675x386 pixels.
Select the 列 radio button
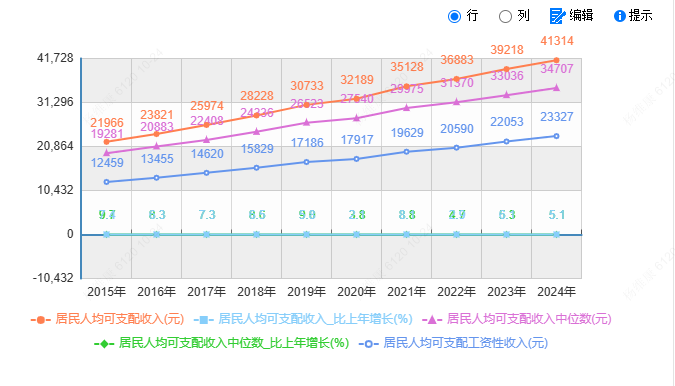click(x=505, y=16)
